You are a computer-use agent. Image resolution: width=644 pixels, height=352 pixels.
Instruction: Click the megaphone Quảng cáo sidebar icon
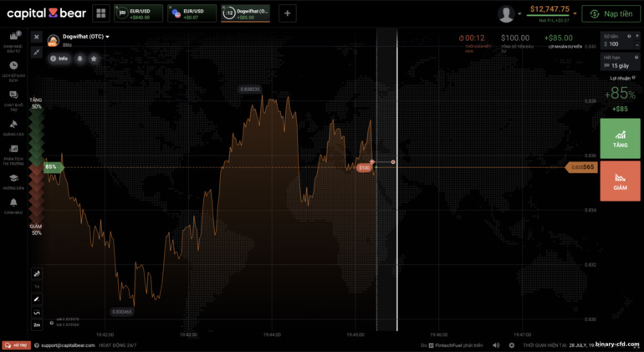[13, 128]
